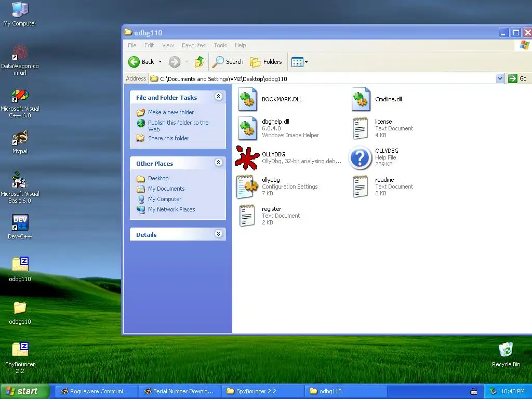This screenshot has width=532, height=399.
Task: Open the Tools menu
Action: (220, 45)
